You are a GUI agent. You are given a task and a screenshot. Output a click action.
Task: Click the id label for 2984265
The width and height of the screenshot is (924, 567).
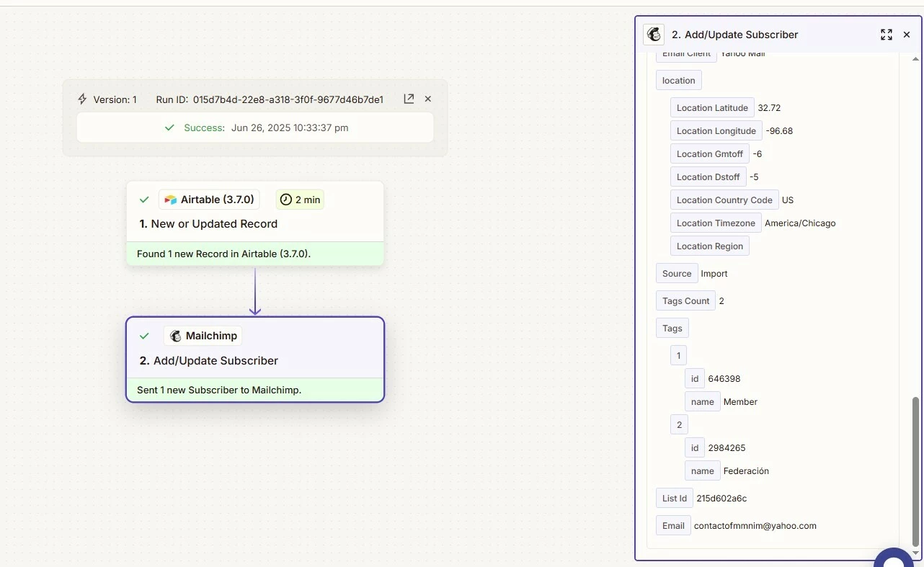(695, 447)
